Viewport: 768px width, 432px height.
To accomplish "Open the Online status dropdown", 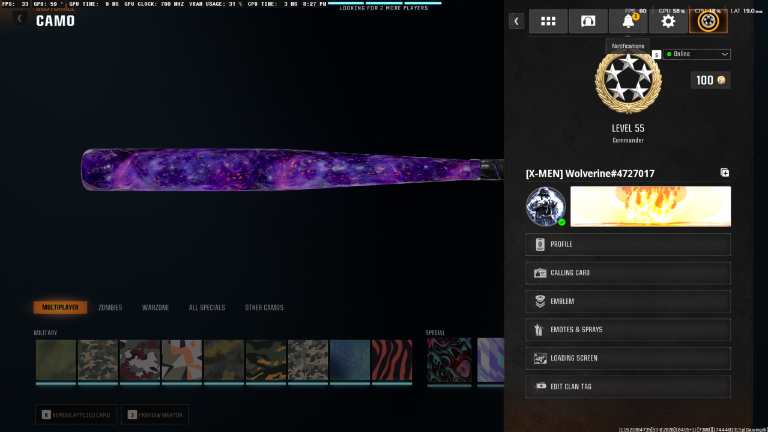I will (697, 54).
